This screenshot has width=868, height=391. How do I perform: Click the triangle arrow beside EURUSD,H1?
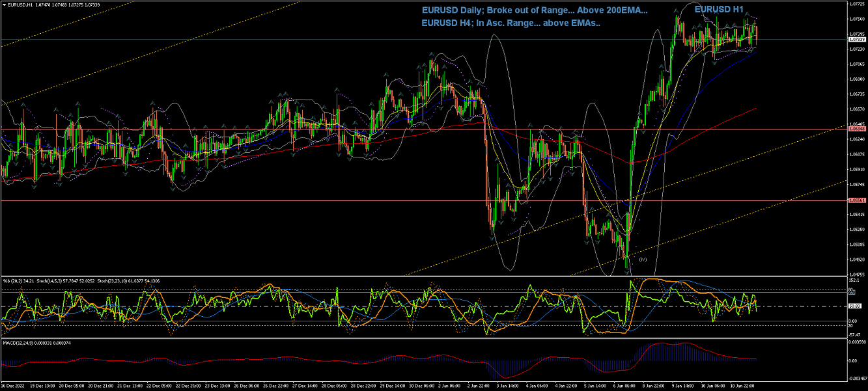tap(3, 5)
